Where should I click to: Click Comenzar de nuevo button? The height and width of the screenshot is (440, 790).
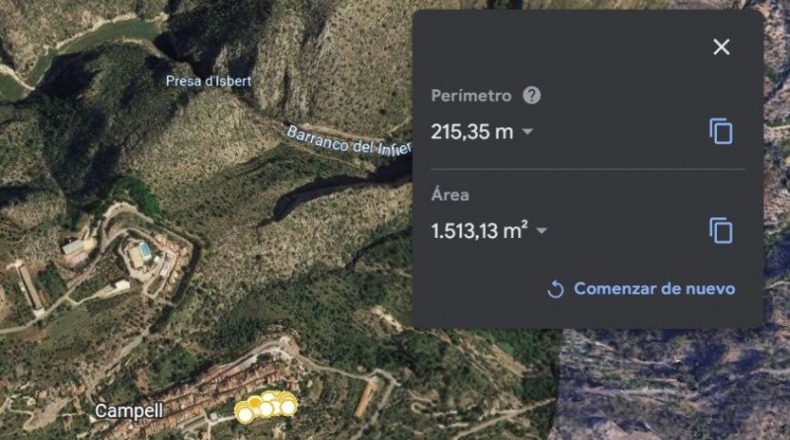641,289
